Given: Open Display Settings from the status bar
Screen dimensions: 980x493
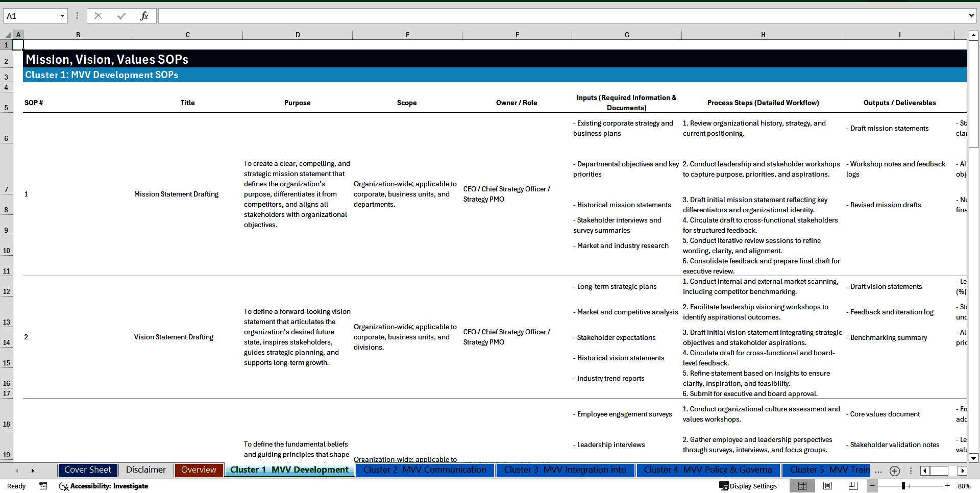Looking at the screenshot, I should pyautogui.click(x=748, y=486).
